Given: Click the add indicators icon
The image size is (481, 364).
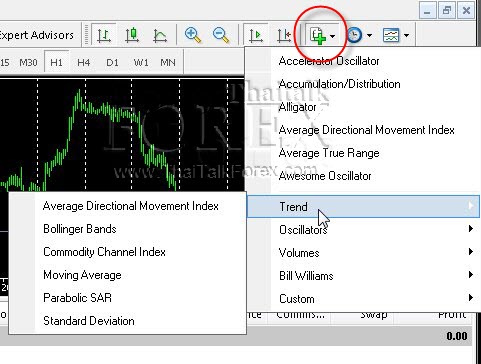Looking at the screenshot, I should (x=318, y=35).
